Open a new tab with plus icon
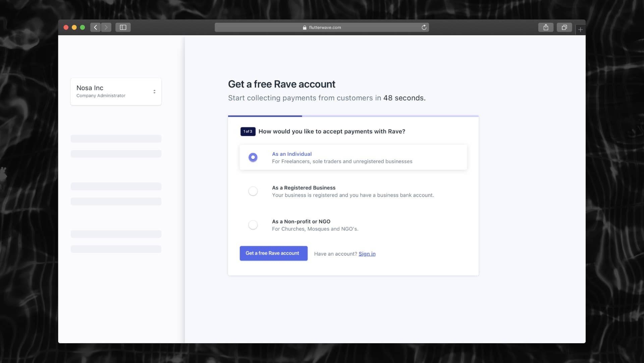The image size is (644, 363). point(581,30)
